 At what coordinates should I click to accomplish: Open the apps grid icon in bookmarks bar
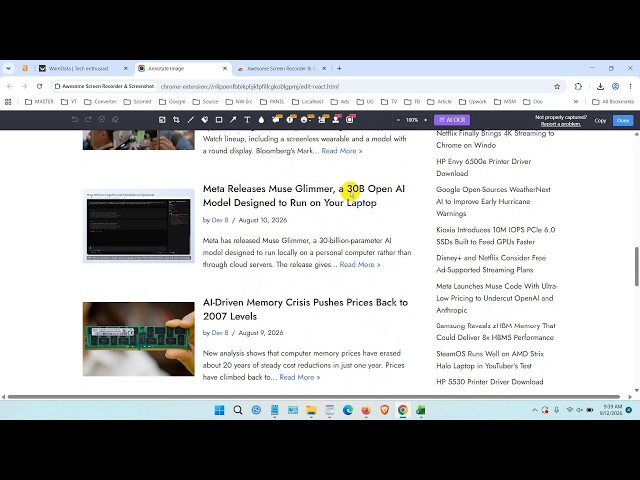8,102
